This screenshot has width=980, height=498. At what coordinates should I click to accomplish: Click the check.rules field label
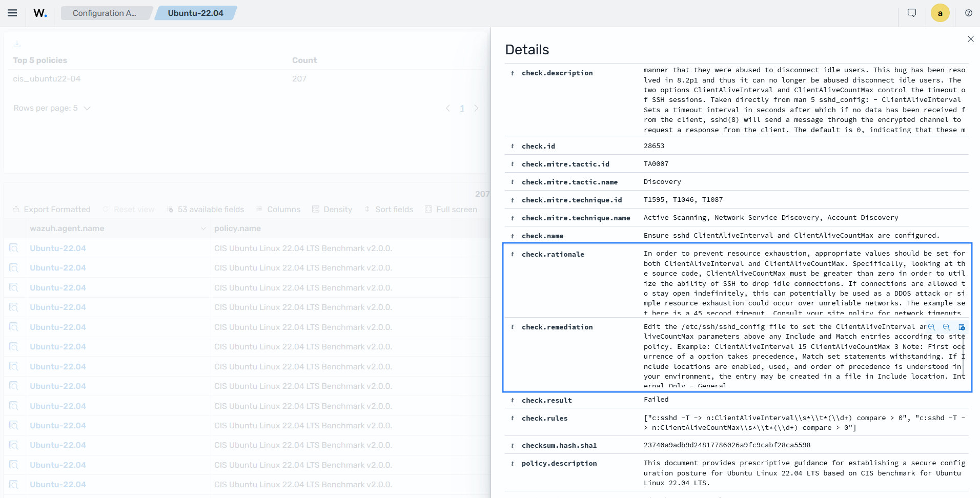[x=544, y=419]
